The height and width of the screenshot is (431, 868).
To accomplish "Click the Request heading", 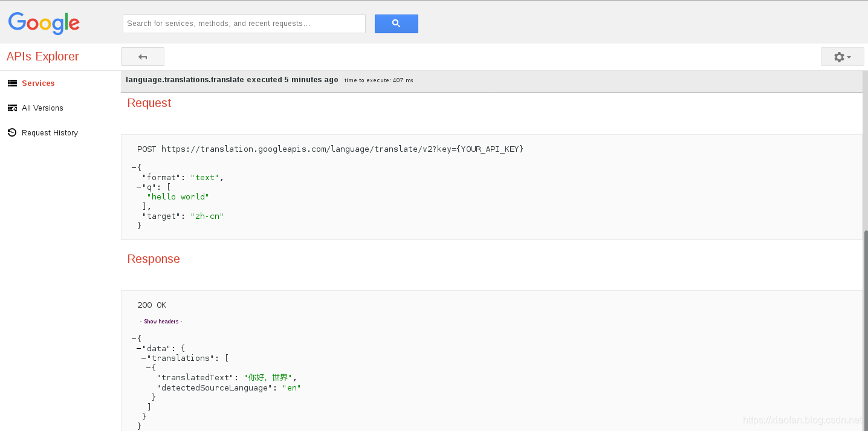I will tap(149, 103).
